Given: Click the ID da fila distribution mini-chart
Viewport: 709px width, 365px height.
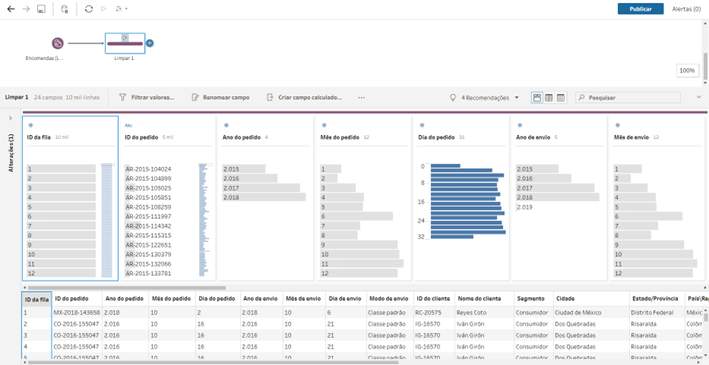Looking at the screenshot, I should 107,220.
